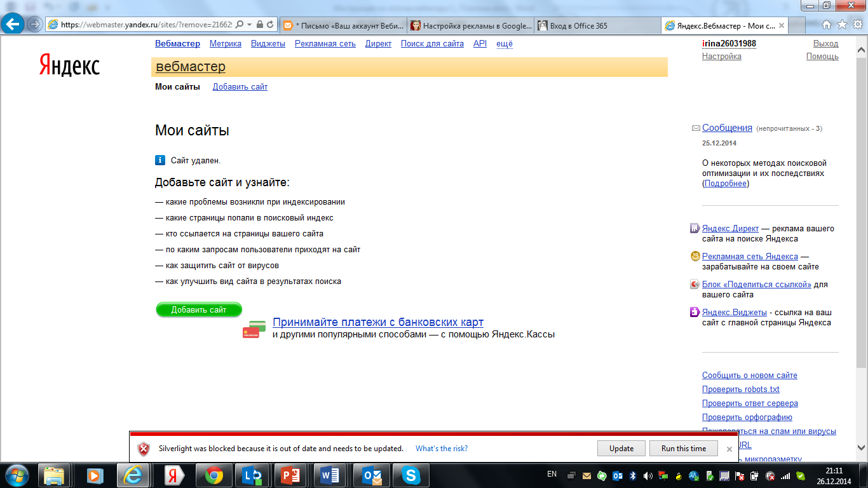Screen dimensions: 868x488
Task: Click Run this time button
Action: tap(684, 449)
